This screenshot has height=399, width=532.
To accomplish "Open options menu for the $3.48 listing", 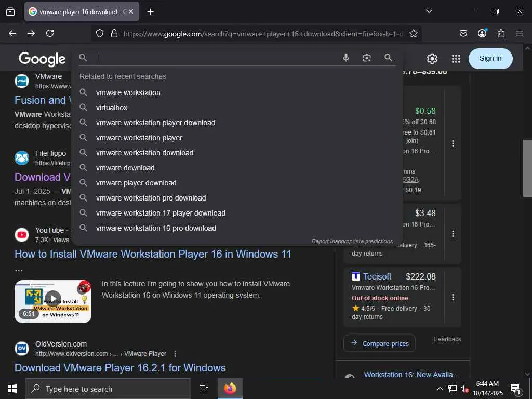I will tap(453, 234).
